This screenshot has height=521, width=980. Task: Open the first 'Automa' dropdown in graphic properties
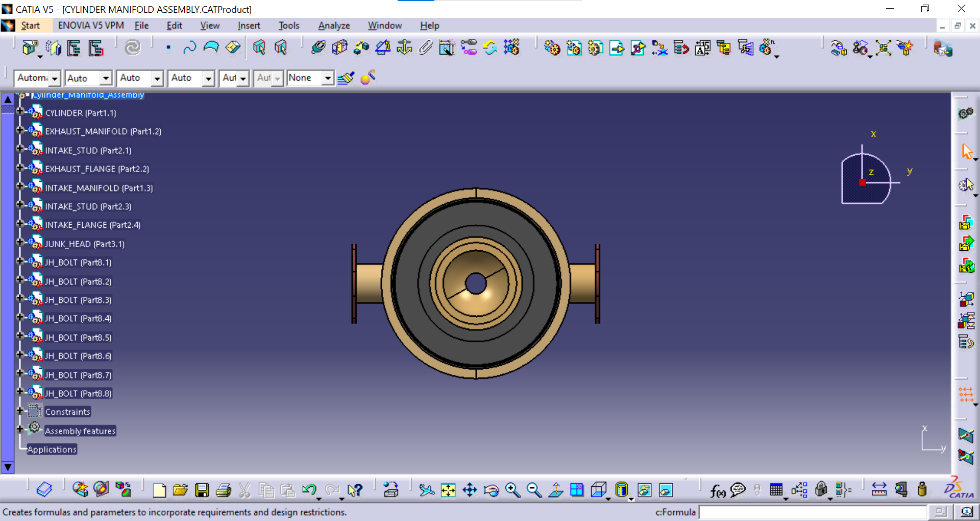[55, 78]
